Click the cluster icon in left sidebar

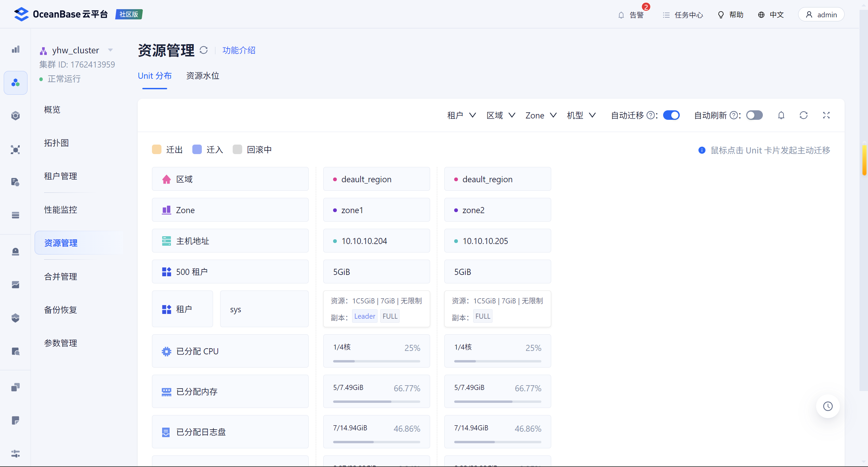coord(16,83)
